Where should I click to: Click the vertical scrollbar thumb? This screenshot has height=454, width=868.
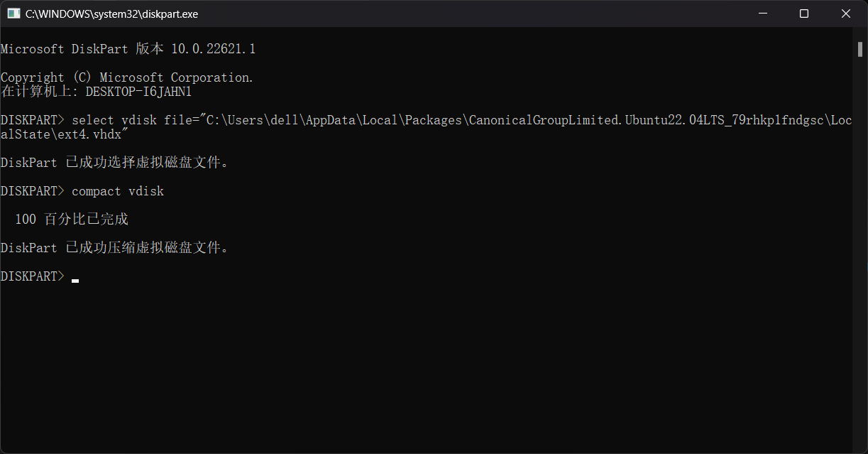[x=859, y=48]
